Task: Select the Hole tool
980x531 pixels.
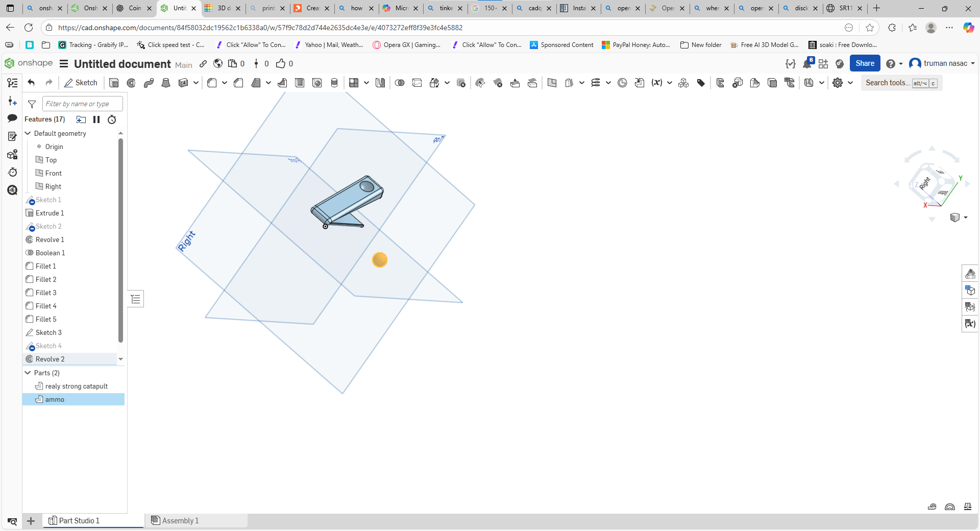Action: coord(317,83)
